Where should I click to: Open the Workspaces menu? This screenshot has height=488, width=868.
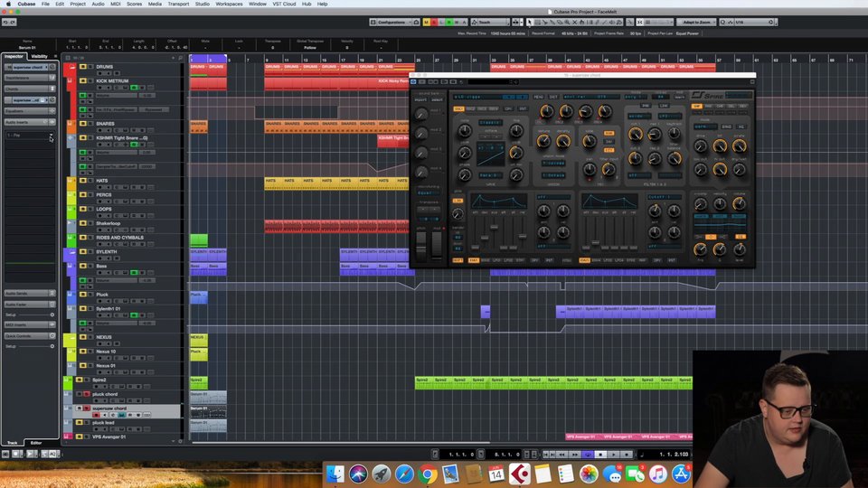(229, 4)
